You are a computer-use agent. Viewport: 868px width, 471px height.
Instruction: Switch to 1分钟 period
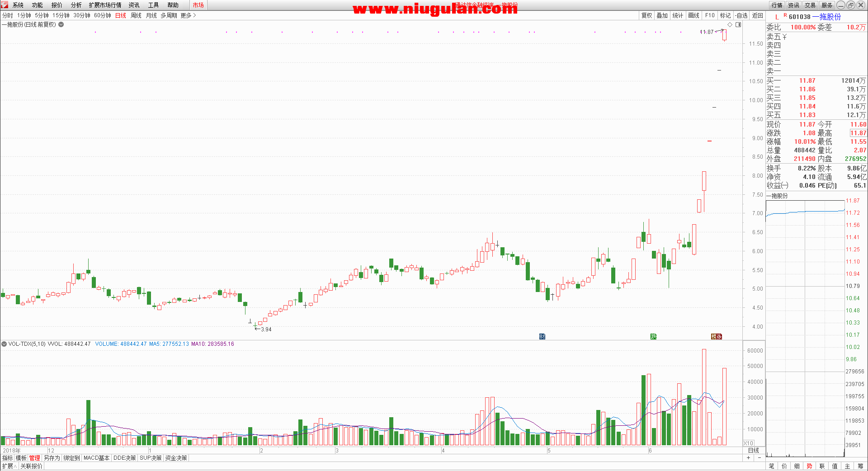[x=24, y=15]
